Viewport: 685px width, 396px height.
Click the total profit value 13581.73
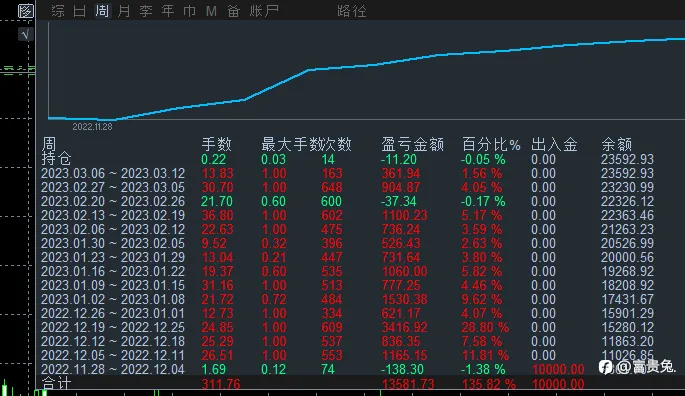tap(408, 384)
